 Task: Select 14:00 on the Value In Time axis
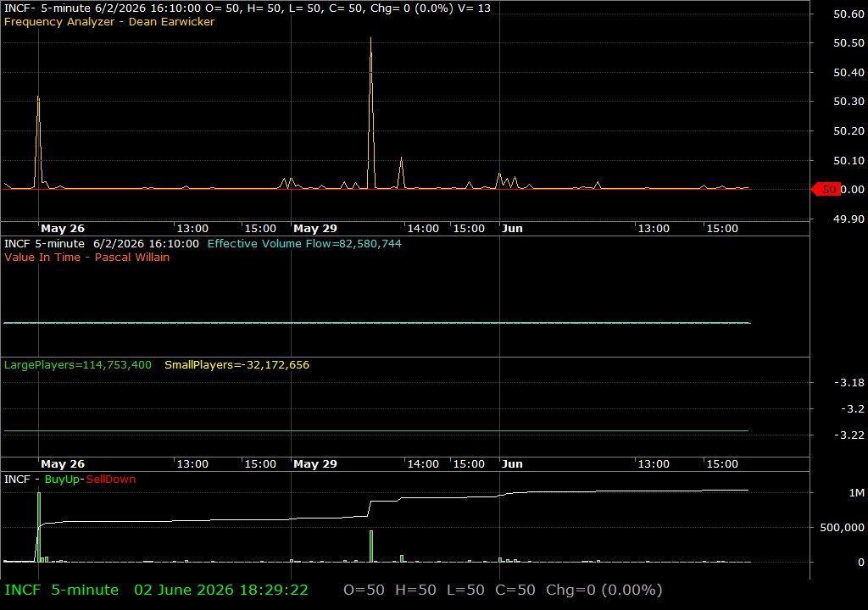tap(423, 464)
